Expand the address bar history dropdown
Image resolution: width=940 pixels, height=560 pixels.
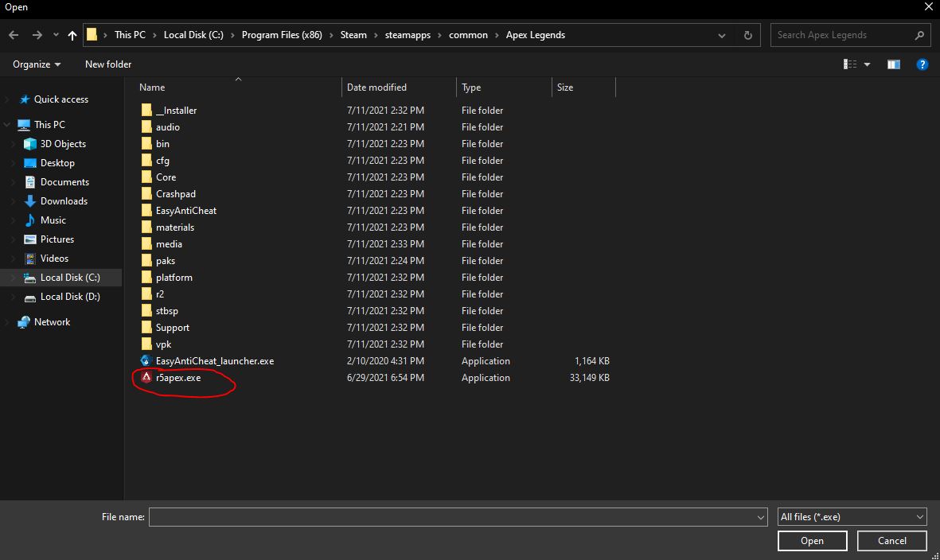tap(722, 35)
